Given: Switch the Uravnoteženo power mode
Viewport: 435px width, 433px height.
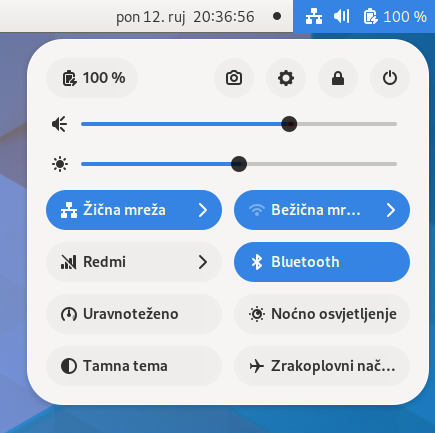Looking at the screenshot, I should click(x=134, y=314).
